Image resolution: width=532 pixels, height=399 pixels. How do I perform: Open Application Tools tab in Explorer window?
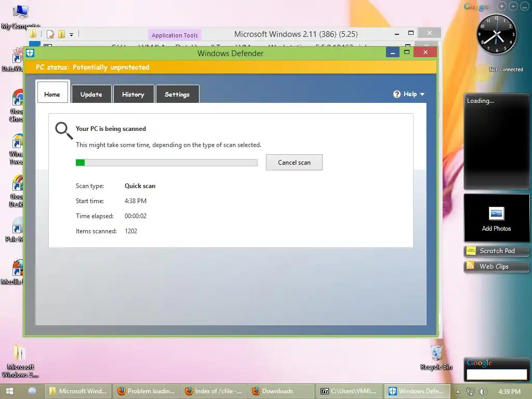175,35
